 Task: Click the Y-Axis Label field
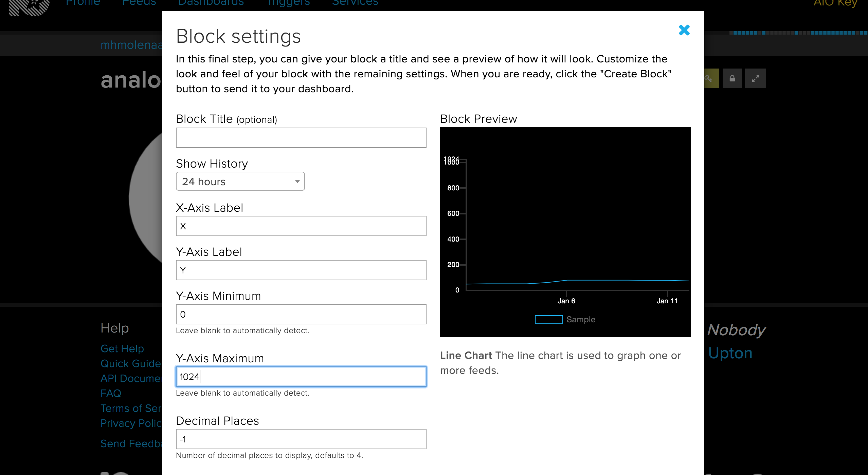click(x=301, y=270)
